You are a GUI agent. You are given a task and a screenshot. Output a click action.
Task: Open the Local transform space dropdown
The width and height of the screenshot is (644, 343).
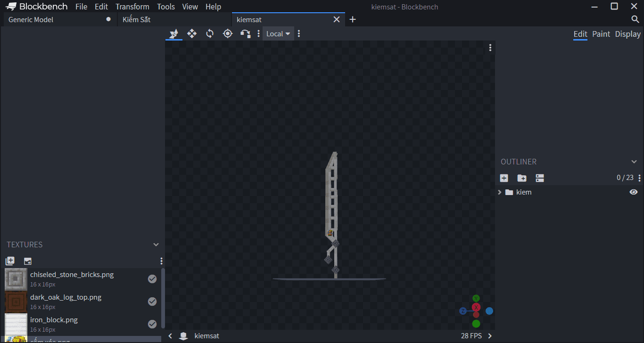[278, 33]
